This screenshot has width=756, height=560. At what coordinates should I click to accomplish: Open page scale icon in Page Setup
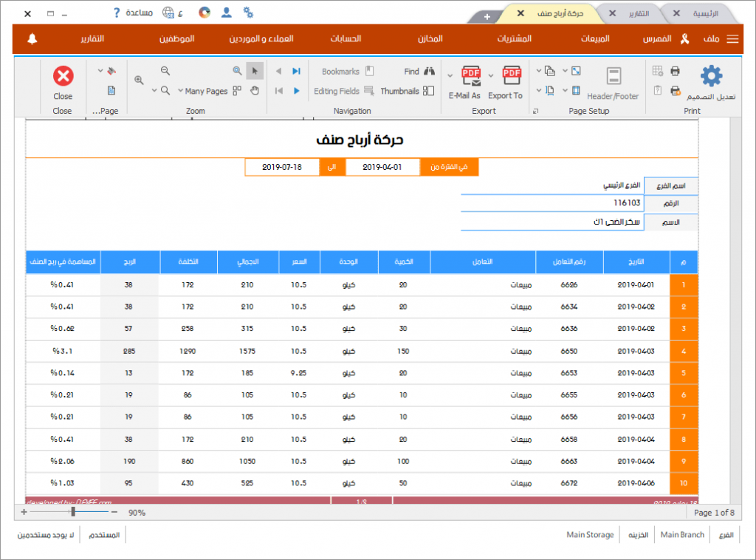click(x=576, y=71)
